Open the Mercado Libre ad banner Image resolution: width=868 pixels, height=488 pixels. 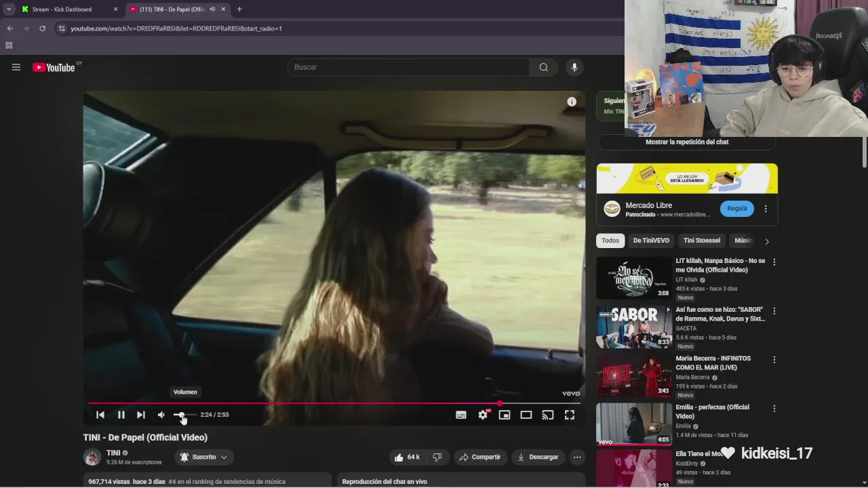tap(687, 178)
